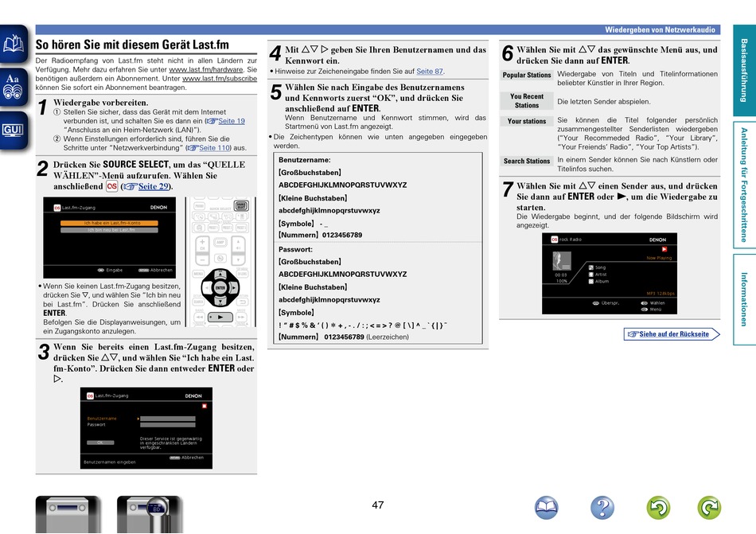Click the Rock Radio playback screenshot
This screenshot has height=534, width=756.
pos(610,274)
